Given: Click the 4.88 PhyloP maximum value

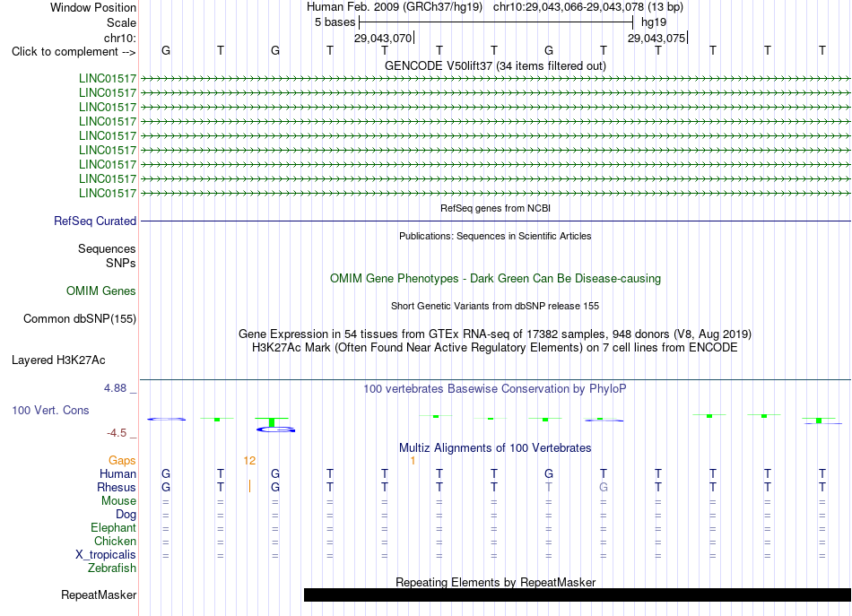Looking at the screenshot, I should 115,388.
